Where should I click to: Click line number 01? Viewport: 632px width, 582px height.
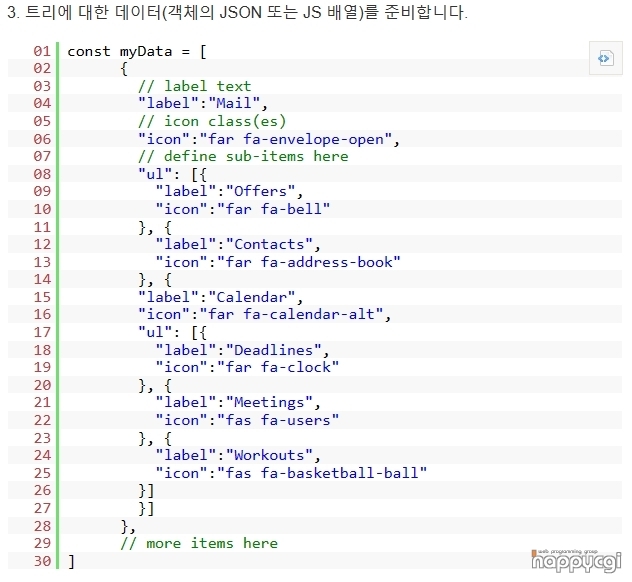42,51
